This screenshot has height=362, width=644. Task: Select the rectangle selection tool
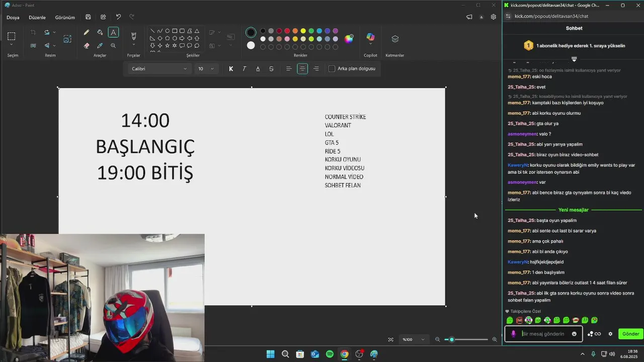11,36
